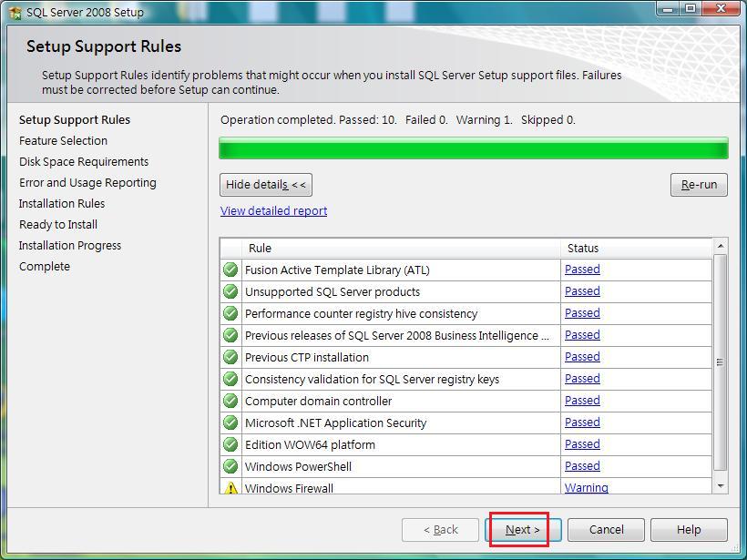Open Passed status for Microsoft .NET Application Security
The image size is (747, 560).
582,423
